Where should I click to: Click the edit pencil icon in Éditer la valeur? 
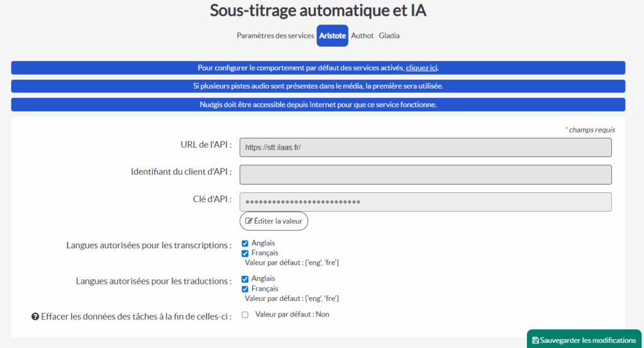pyautogui.click(x=248, y=220)
